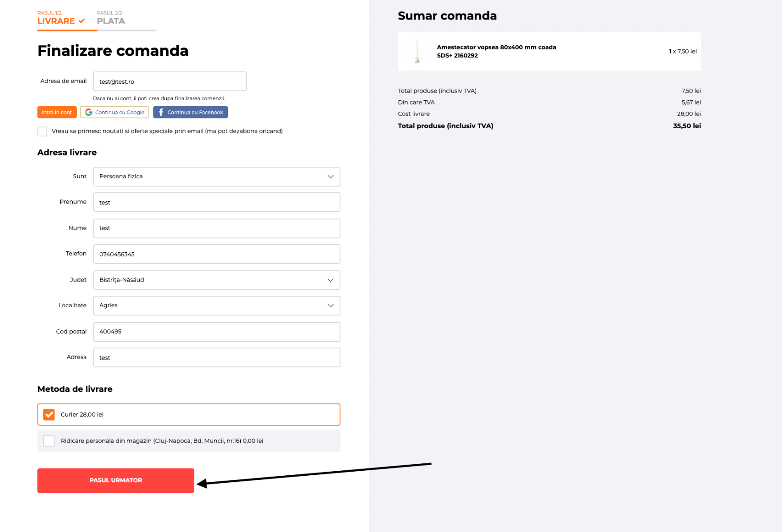The image size is (782, 532).
Task: Open the Persoana fizica dropdown
Action: point(216,176)
